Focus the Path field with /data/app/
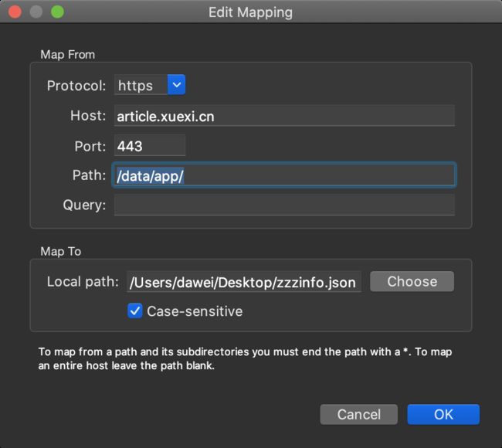Viewport: 502px width, 448px height. click(284, 175)
